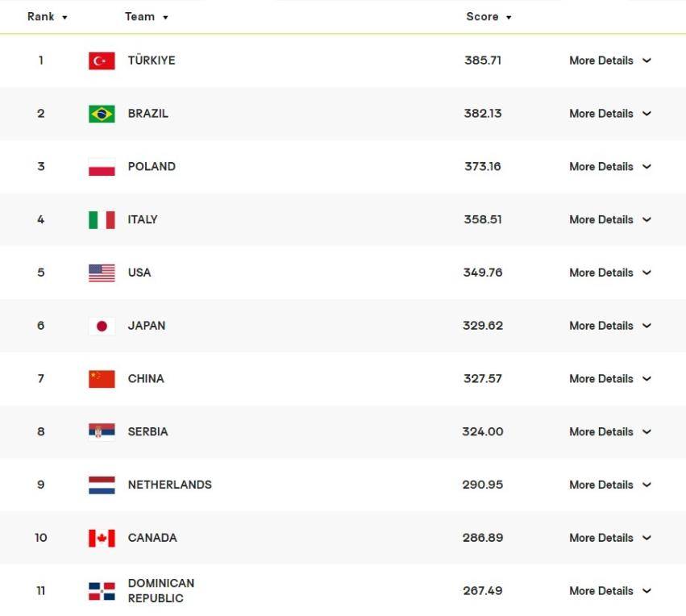686x616 pixels.
Task: Click the Dominican Republic flag icon
Action: pos(102,591)
